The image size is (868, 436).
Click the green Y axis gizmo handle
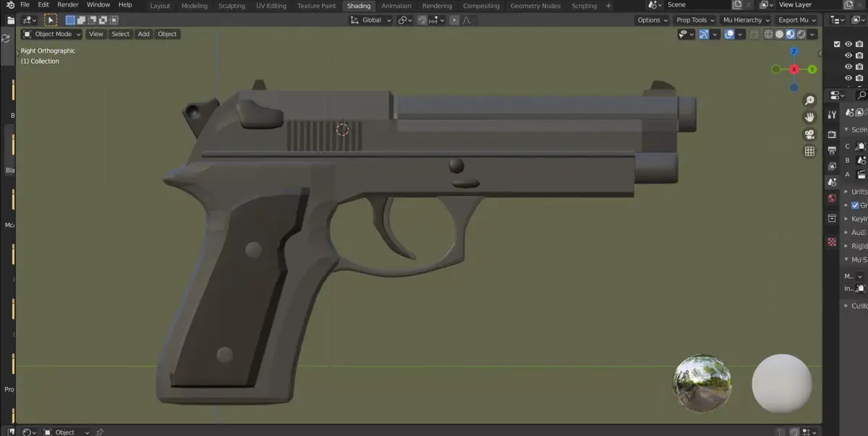tap(812, 69)
